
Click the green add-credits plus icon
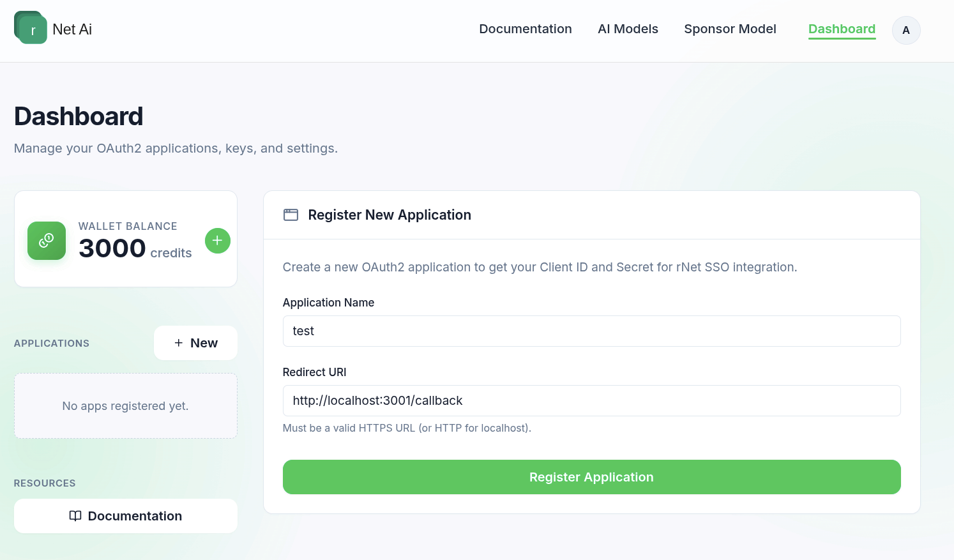point(218,241)
